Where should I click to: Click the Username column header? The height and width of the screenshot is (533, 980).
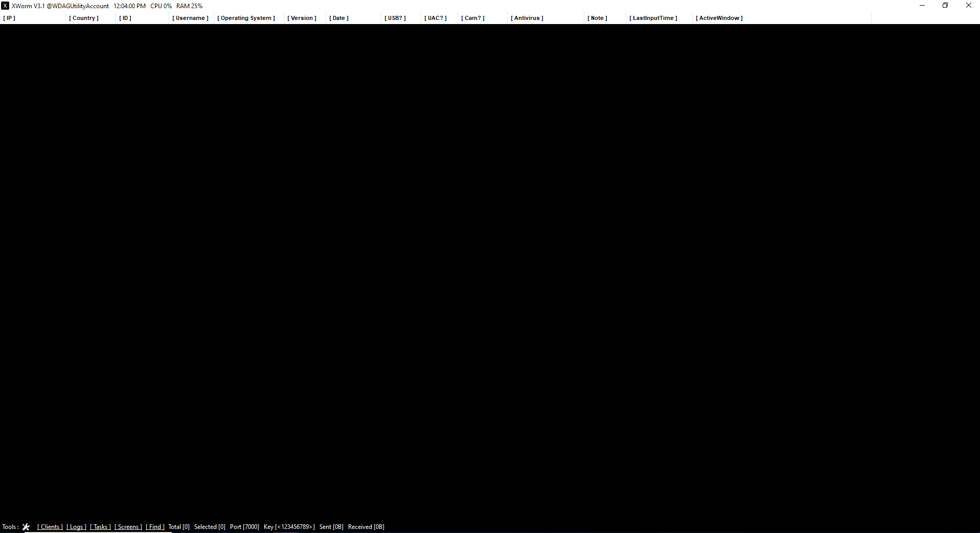tap(191, 18)
